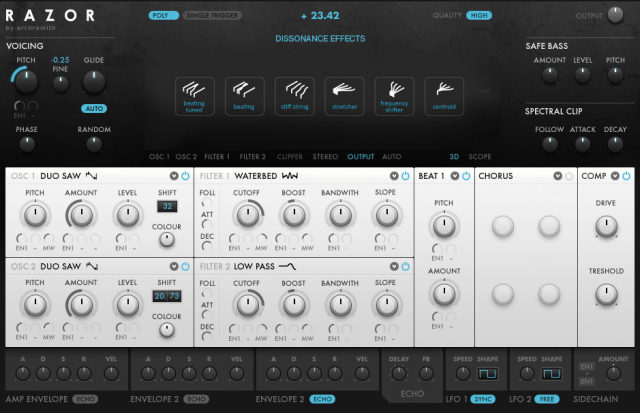Switch display to SCOPE view
Viewport: 640px width, 413px height.
click(x=480, y=157)
